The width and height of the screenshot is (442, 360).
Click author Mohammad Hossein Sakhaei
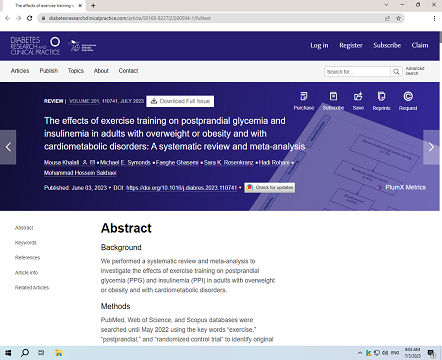tap(80, 173)
